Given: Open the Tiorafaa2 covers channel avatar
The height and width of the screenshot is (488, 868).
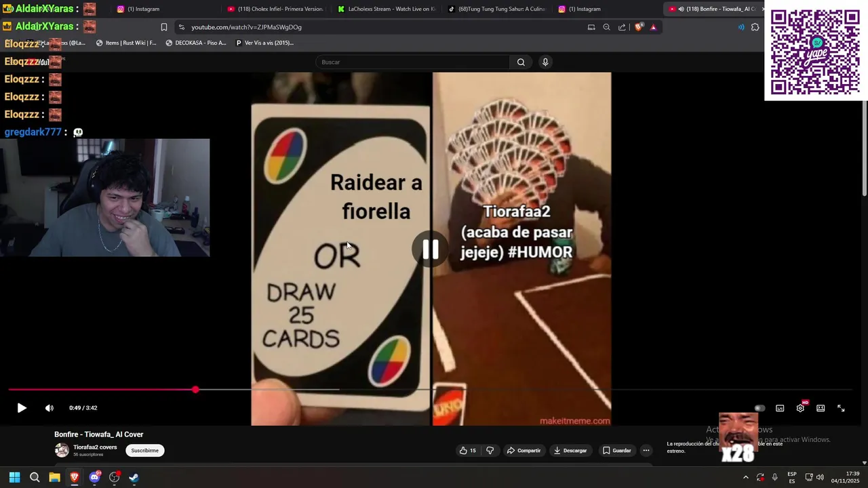Looking at the screenshot, I should coord(62,450).
